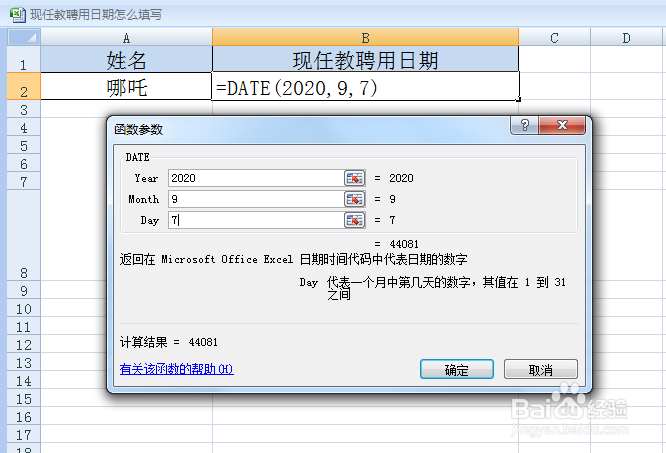Select row 2 header
This screenshot has width=666, height=453.
pyautogui.click(x=24, y=86)
